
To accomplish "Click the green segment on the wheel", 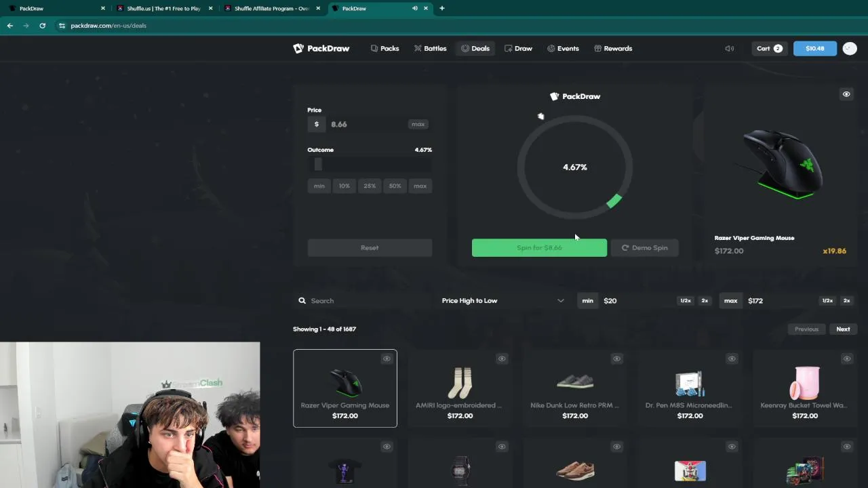I will click(614, 201).
